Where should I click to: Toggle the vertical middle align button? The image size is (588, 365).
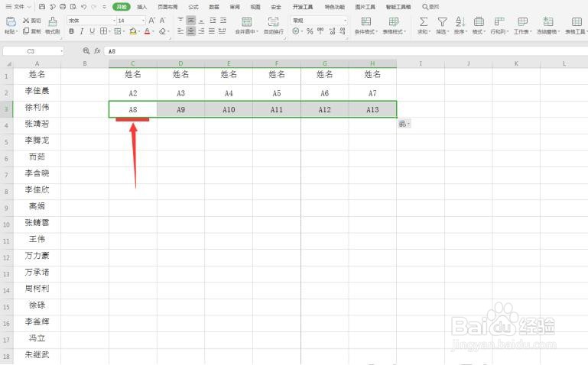pos(191,20)
